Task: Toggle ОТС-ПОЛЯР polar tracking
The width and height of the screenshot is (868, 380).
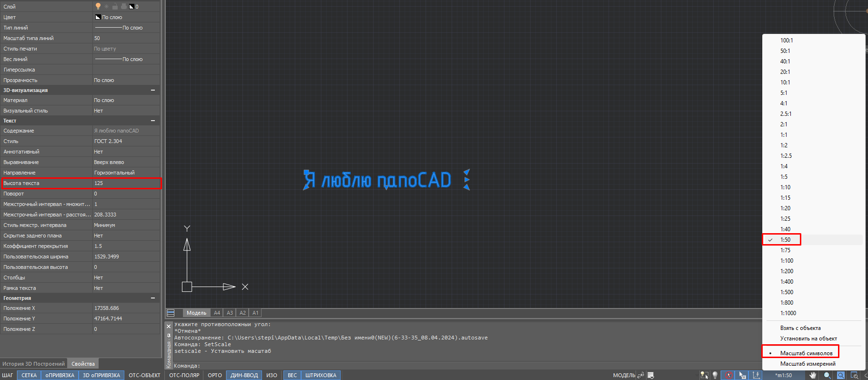Action: coord(184,375)
